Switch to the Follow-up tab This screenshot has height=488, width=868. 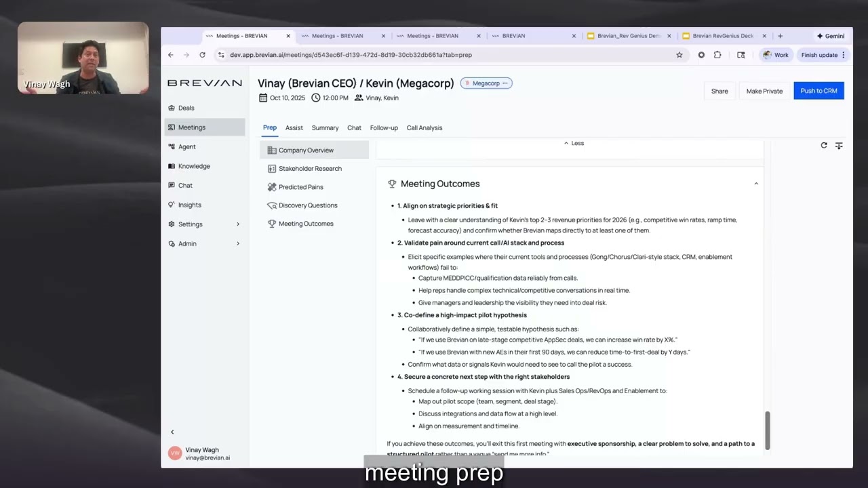pyautogui.click(x=384, y=127)
